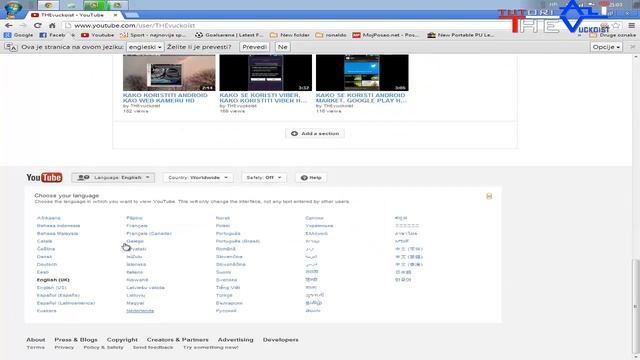Choose Afrikaans language
The width and height of the screenshot is (640, 360).
[x=49, y=218]
